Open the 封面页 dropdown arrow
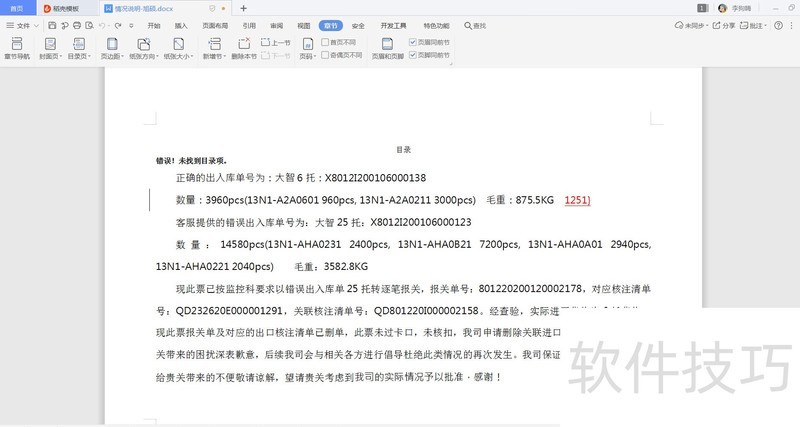Viewport: 800px width, 427px height. (60, 56)
